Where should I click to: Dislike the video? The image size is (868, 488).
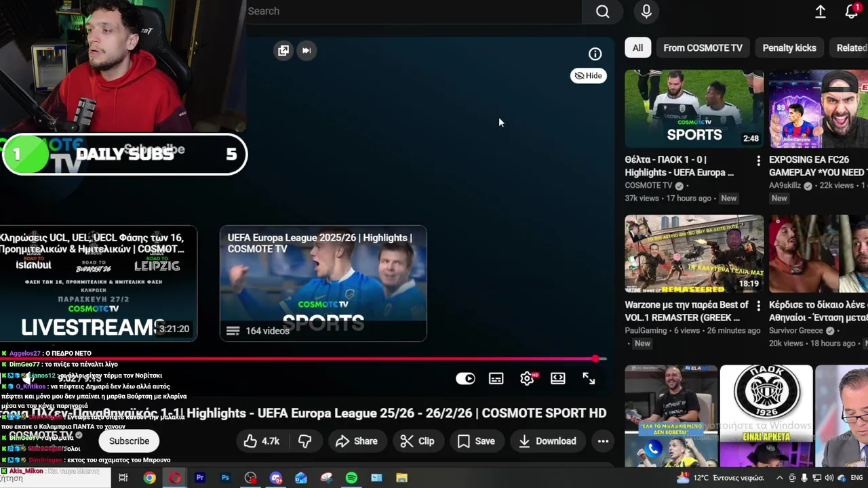click(x=305, y=441)
